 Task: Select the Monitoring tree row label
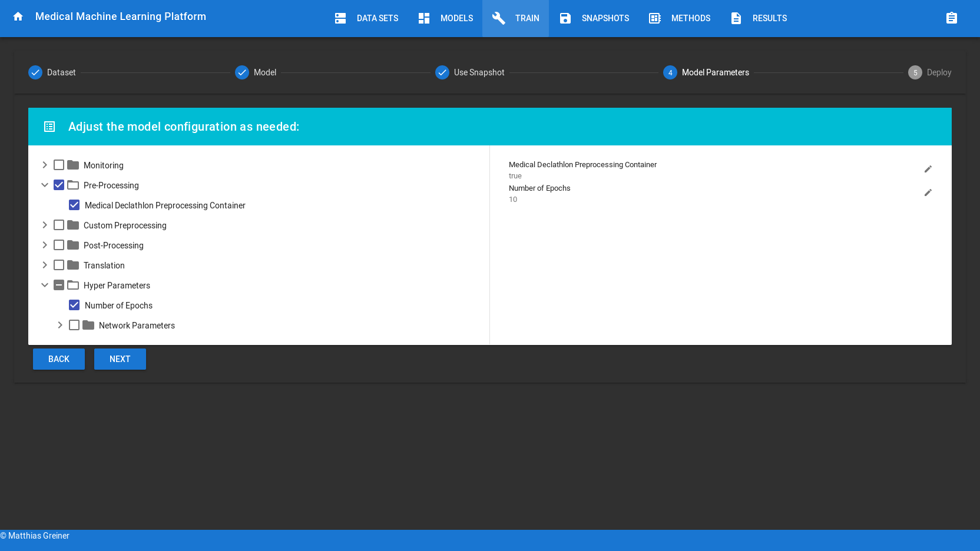coord(104,165)
